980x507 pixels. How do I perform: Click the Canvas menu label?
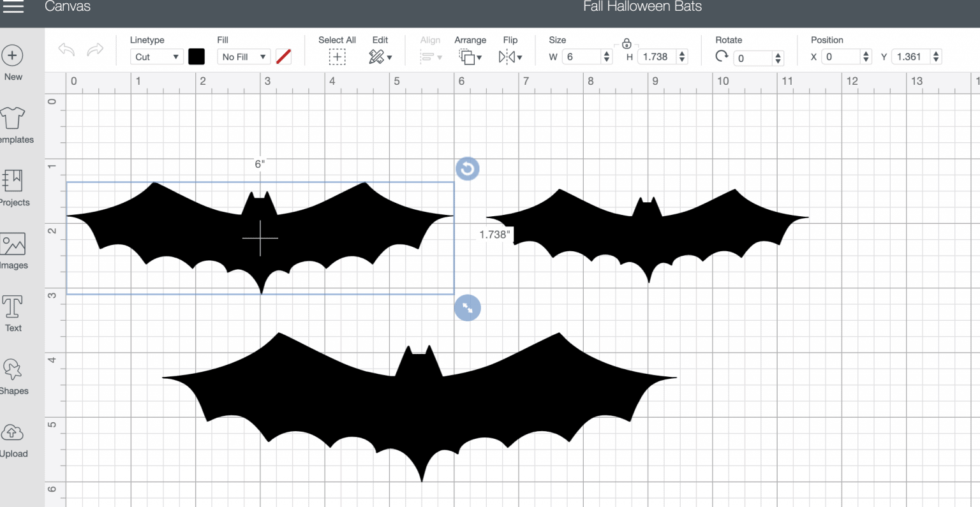68,8
